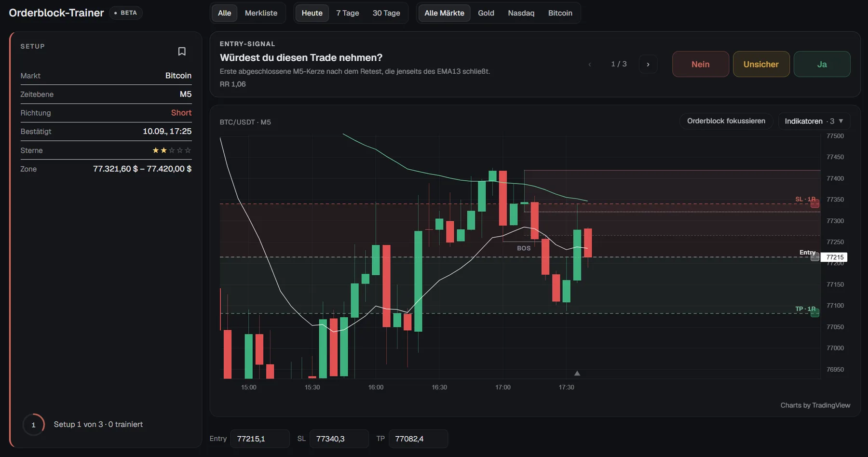Answer Nein to the trade question
868x457 pixels.
pos(701,64)
